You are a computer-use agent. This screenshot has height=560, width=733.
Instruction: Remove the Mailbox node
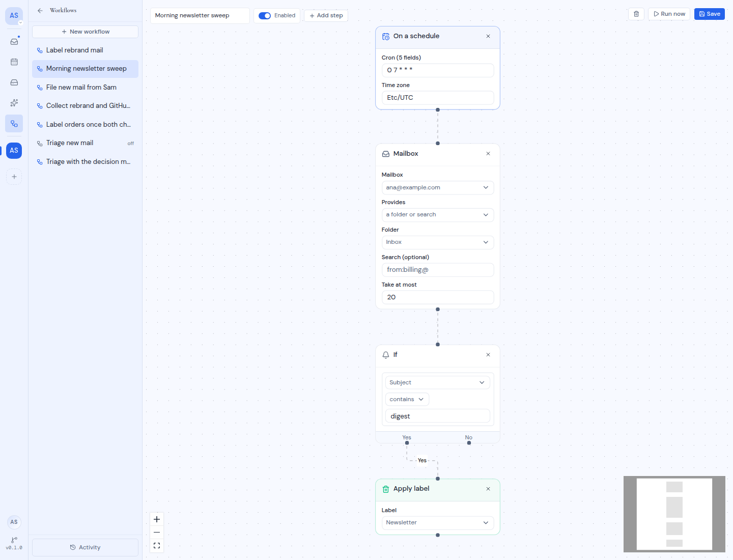pyautogui.click(x=488, y=154)
